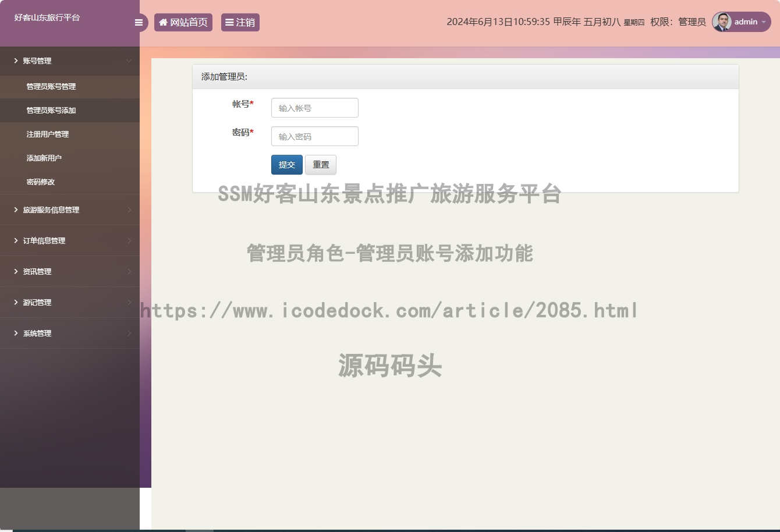Click the 提交 submit button

pos(287,165)
